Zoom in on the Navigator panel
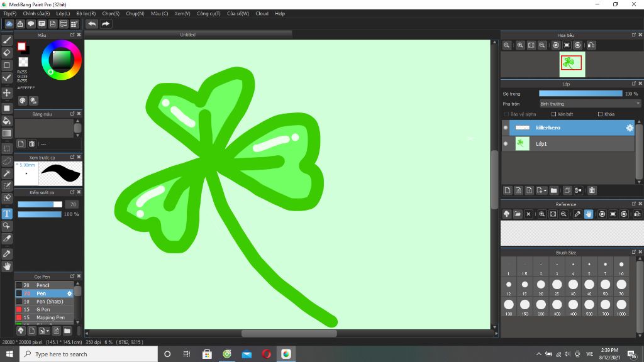The width and height of the screenshot is (644, 362). coord(520,45)
